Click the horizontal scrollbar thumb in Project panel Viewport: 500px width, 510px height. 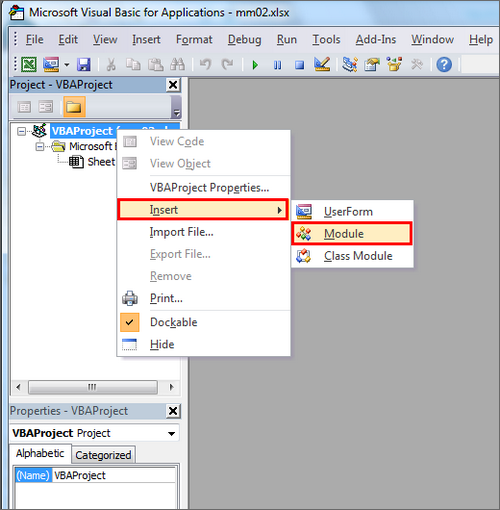93,387
